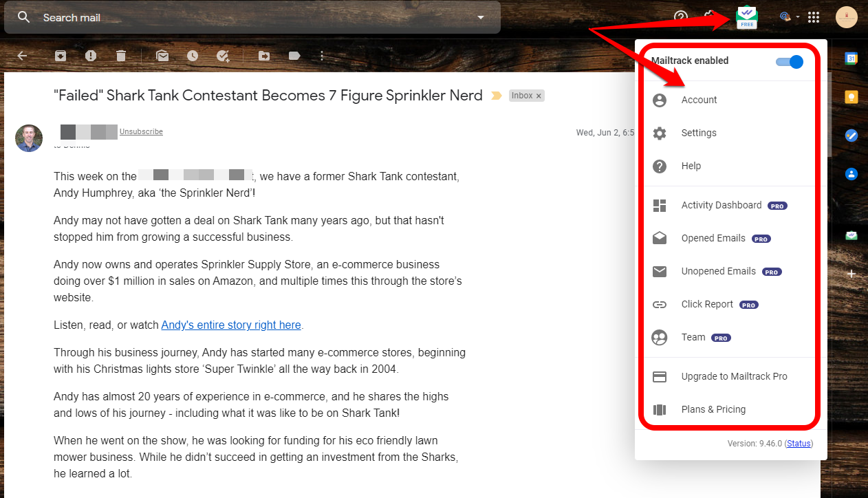
Task: Open search options dropdown arrow
Action: click(x=481, y=17)
